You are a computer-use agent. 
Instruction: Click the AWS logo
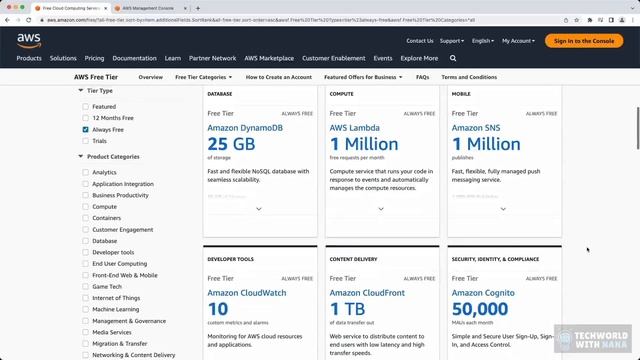pos(29,40)
